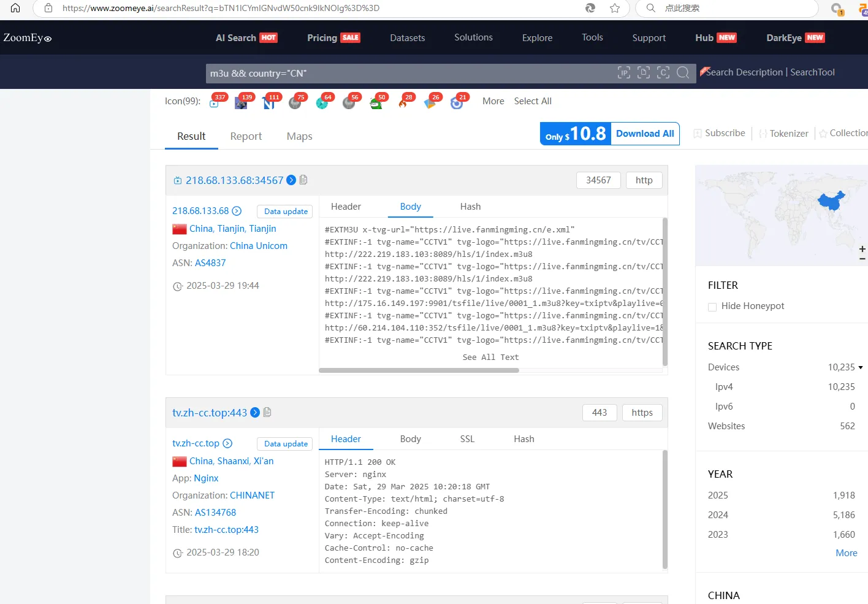Open the SSL tab for tv.zh-cc.top
Screen dimensions: 868x604
467,439
